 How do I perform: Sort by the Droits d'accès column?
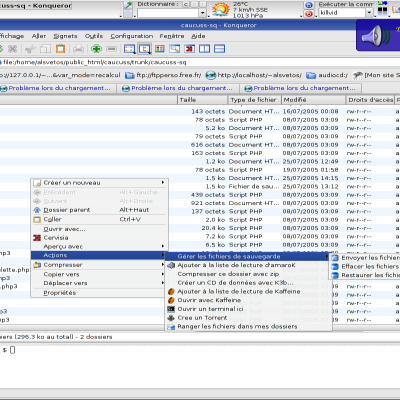tap(370, 100)
